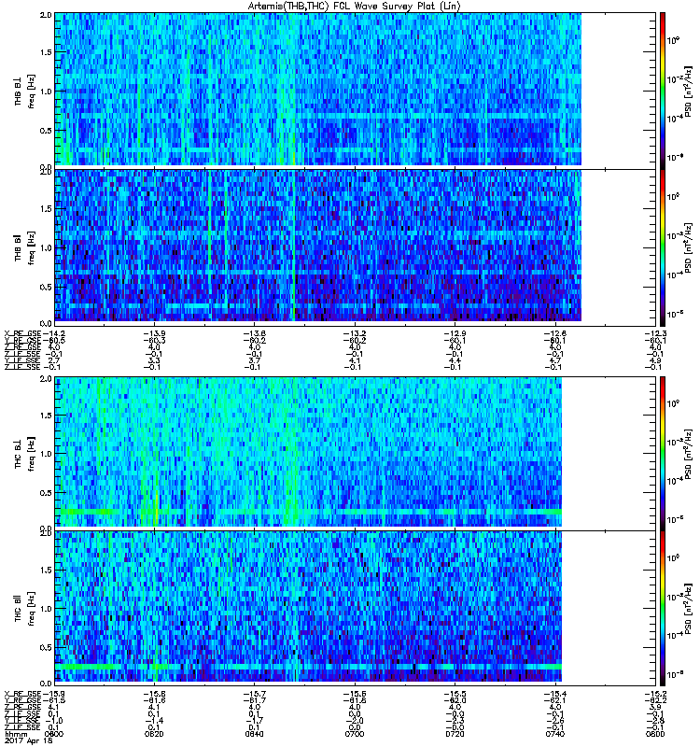Click THB Y_LE_SSE value 2.7
700x747 pixels.
[x=54, y=360]
